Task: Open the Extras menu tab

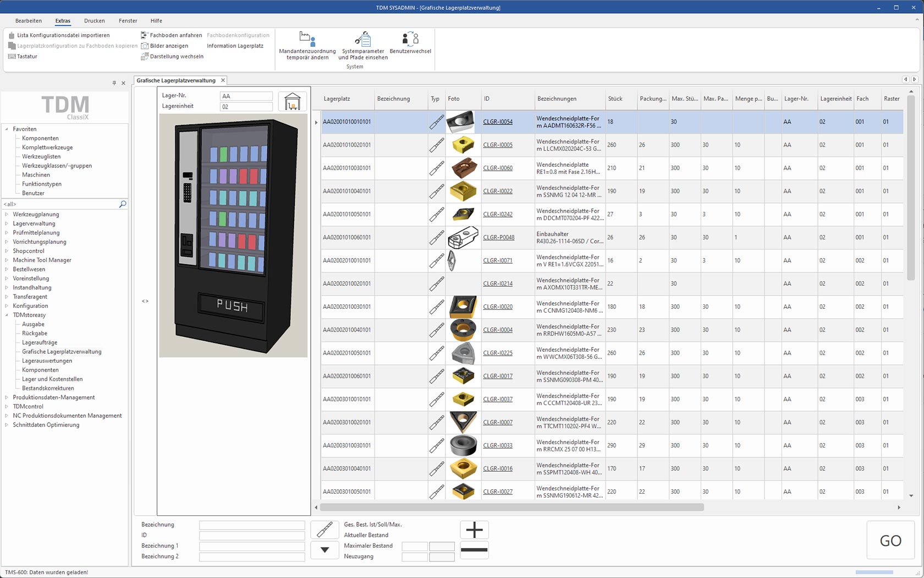Action: coord(63,21)
